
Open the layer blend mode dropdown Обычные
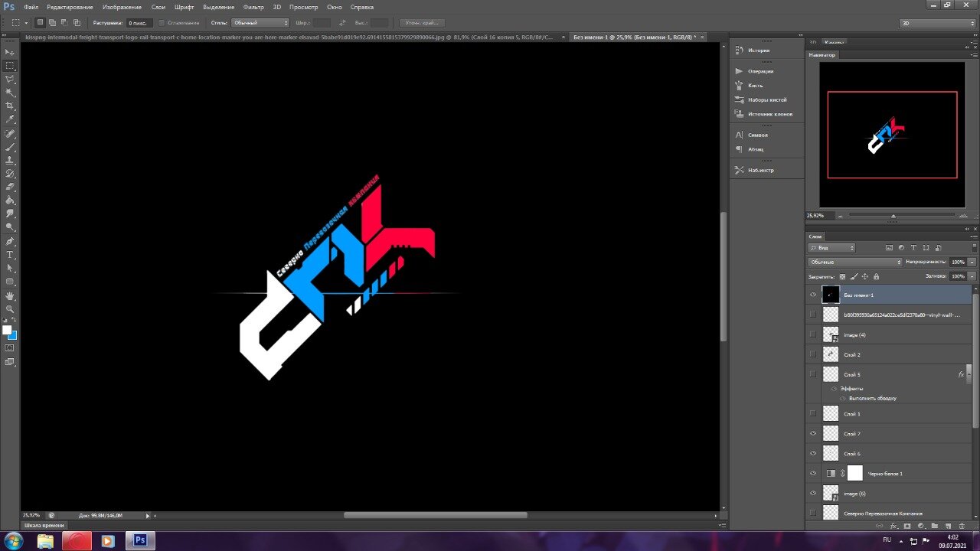tap(855, 262)
